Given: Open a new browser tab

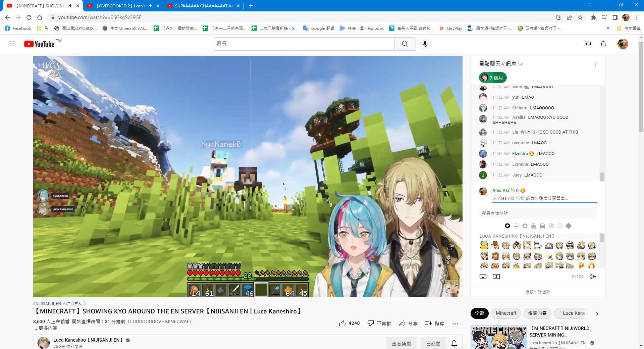Looking at the screenshot, I should pos(251,6).
